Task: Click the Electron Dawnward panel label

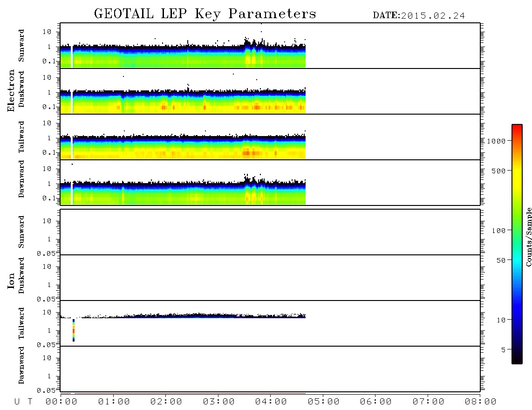Action: tap(21, 179)
